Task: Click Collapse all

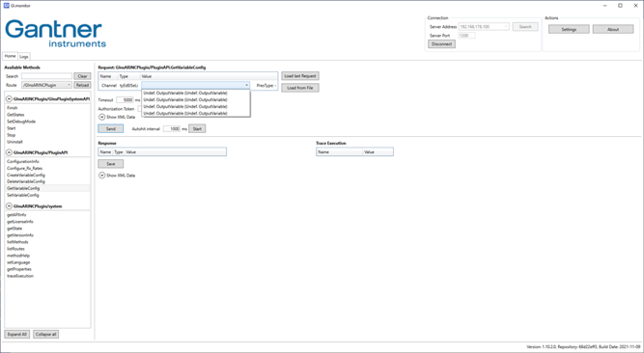Action: (46, 335)
